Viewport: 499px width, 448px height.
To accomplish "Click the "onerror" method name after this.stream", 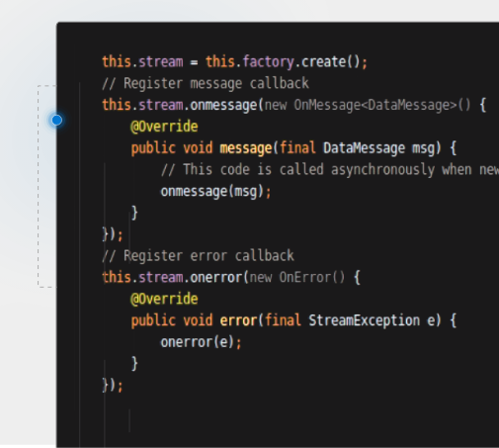I will point(216,278).
